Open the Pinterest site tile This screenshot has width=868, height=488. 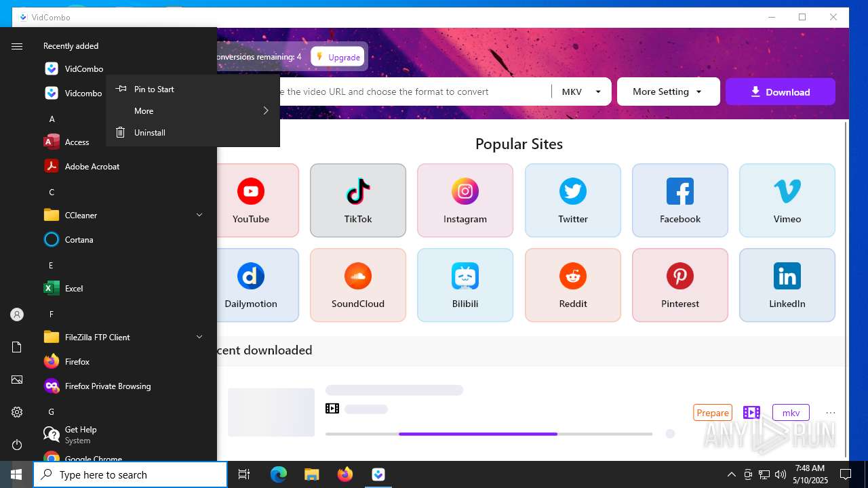pyautogui.click(x=680, y=285)
